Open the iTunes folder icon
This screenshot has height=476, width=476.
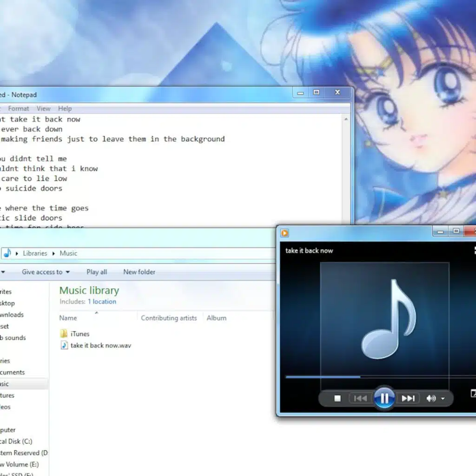64,334
